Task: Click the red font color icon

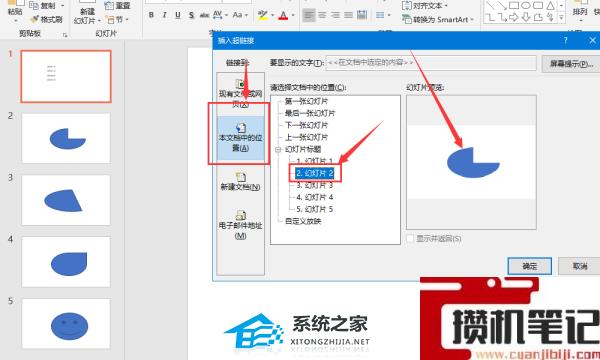Action: click(283, 15)
